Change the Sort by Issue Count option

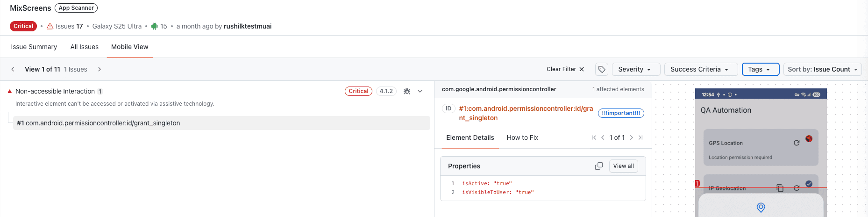tap(822, 69)
